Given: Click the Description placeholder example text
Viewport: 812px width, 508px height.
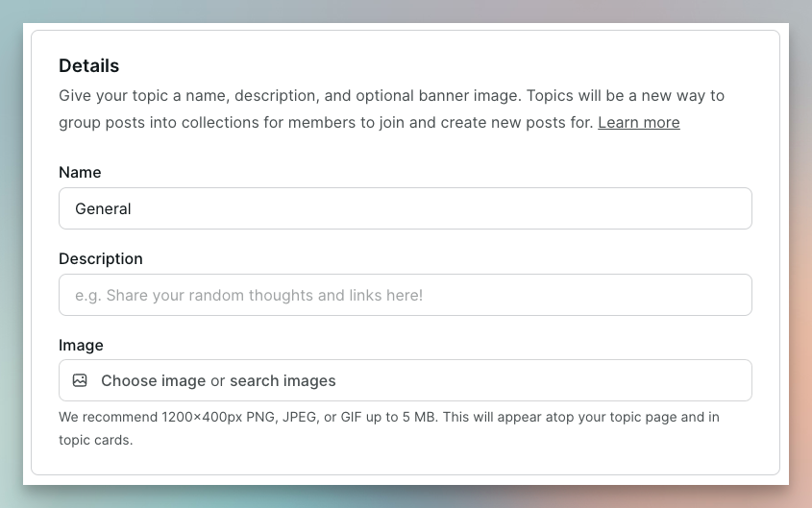Looking at the screenshot, I should pyautogui.click(x=248, y=295).
